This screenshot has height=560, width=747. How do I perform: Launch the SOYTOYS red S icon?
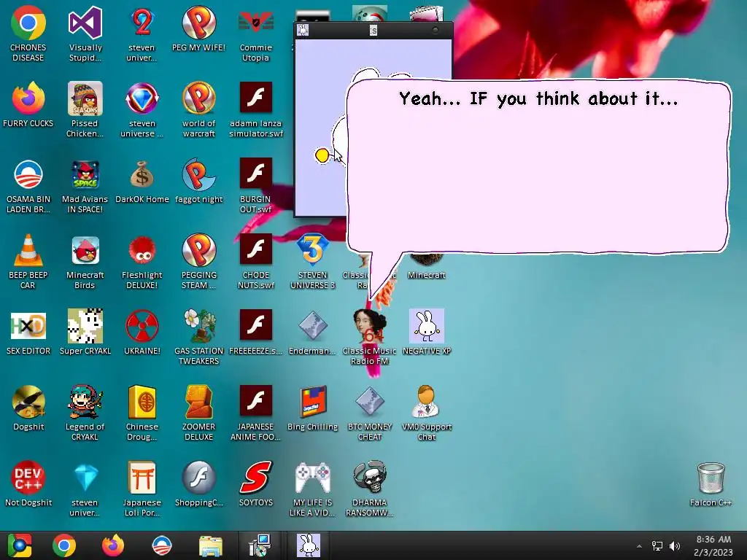(255, 484)
